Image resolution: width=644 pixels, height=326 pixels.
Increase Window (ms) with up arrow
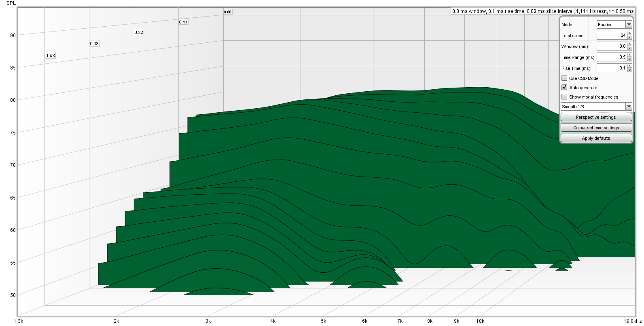(629, 44)
